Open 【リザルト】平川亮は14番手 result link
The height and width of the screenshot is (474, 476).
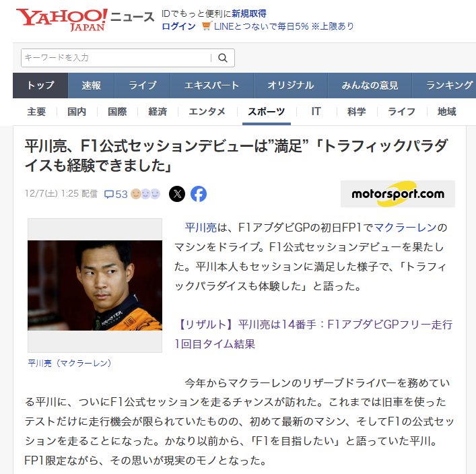pyautogui.click(x=314, y=334)
